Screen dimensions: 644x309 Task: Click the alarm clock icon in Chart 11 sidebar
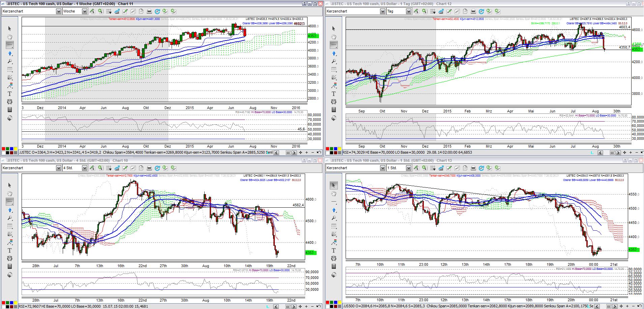(10, 102)
